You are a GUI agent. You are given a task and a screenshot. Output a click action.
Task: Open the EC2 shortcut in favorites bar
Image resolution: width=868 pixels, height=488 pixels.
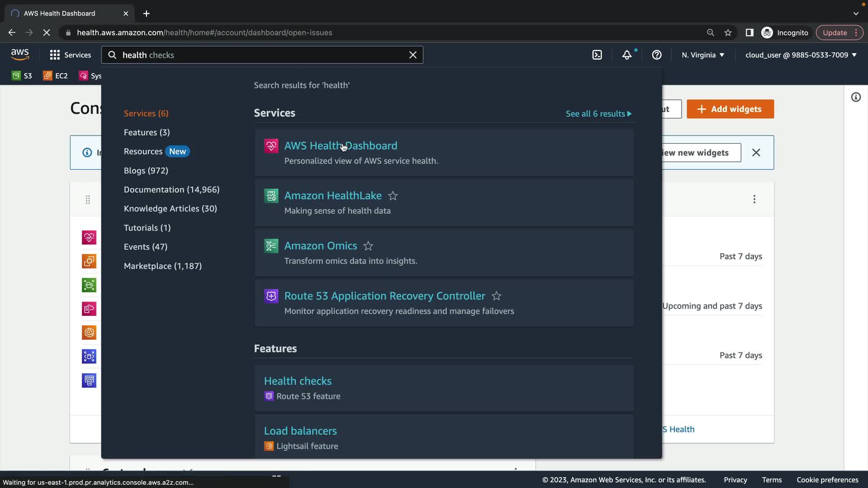point(55,76)
